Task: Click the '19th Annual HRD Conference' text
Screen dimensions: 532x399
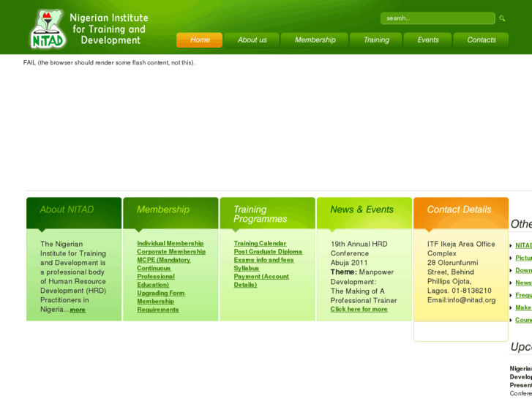Action: [x=359, y=249]
